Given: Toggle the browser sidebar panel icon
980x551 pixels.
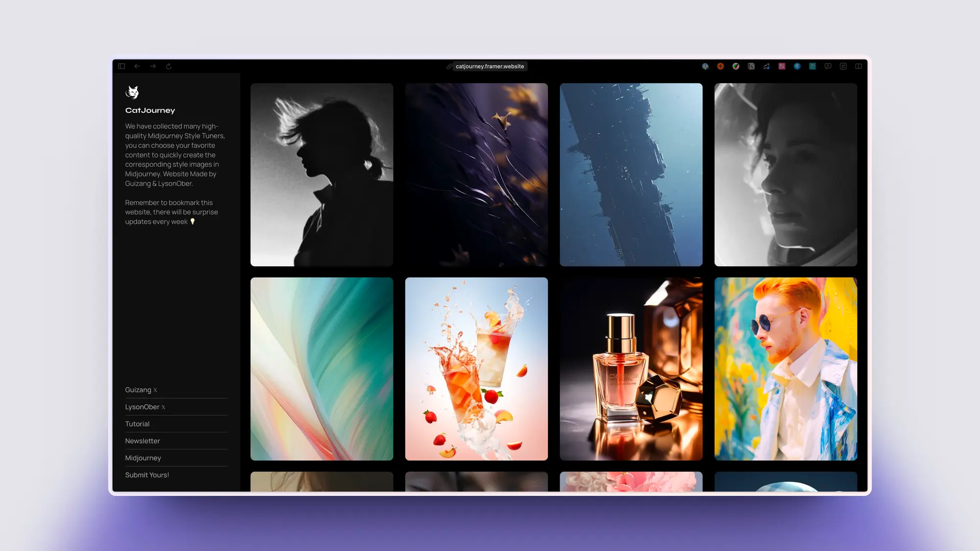Looking at the screenshot, I should (x=122, y=66).
